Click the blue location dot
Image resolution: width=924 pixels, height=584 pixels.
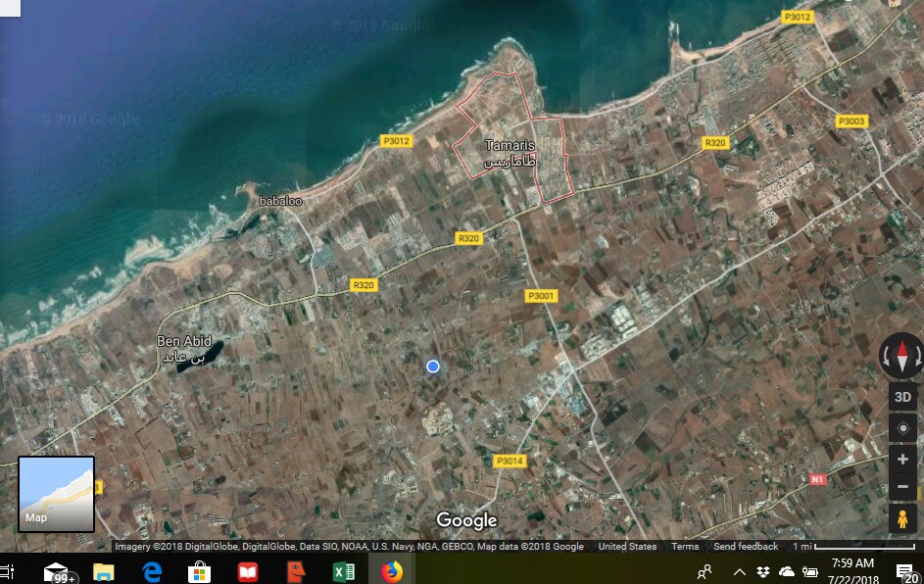[x=433, y=366]
